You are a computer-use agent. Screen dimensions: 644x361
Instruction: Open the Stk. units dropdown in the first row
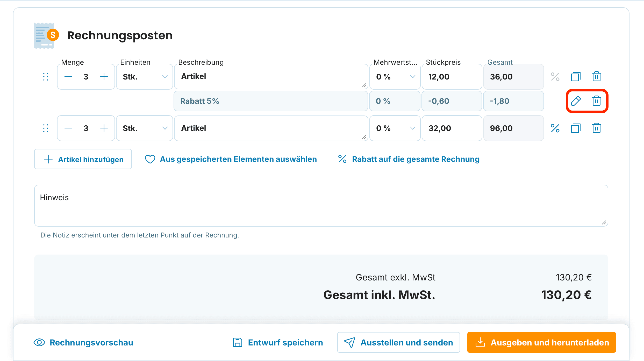(145, 77)
